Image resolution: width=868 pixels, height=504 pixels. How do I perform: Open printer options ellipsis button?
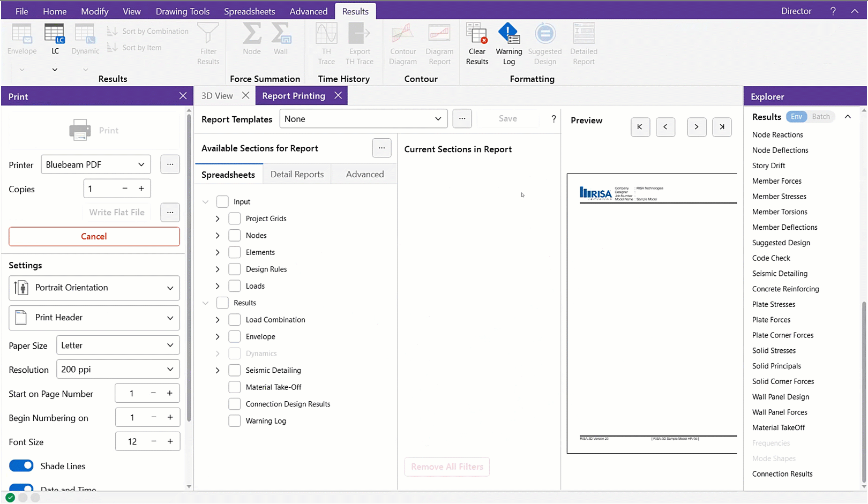click(170, 164)
